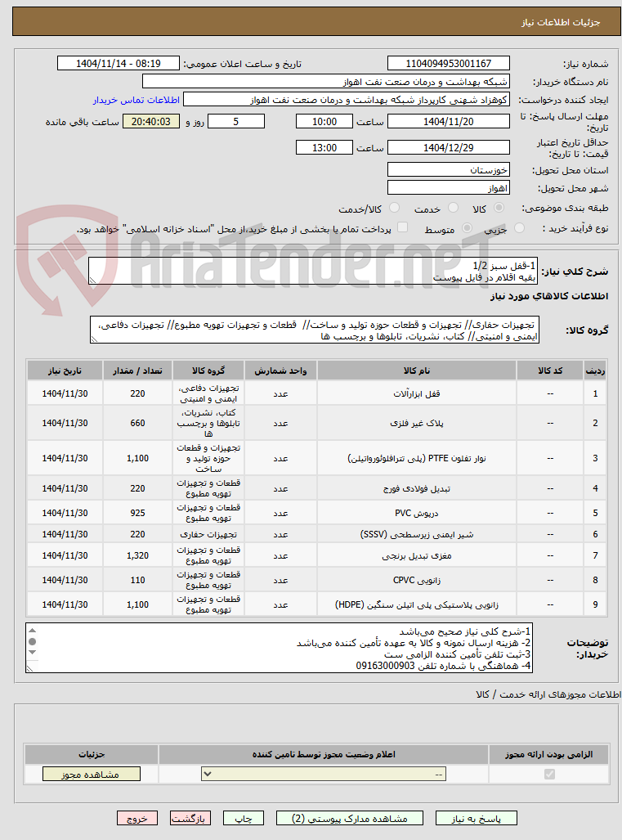Click the need number field 1104094953001167
Viewport: 622px width, 840px height.
[449, 64]
